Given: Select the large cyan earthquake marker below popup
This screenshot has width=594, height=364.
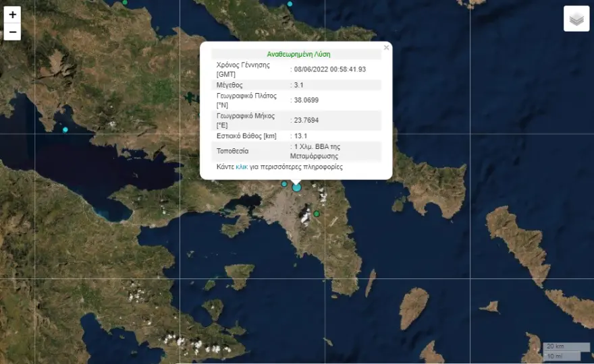Looking at the screenshot, I should (x=296, y=187).
